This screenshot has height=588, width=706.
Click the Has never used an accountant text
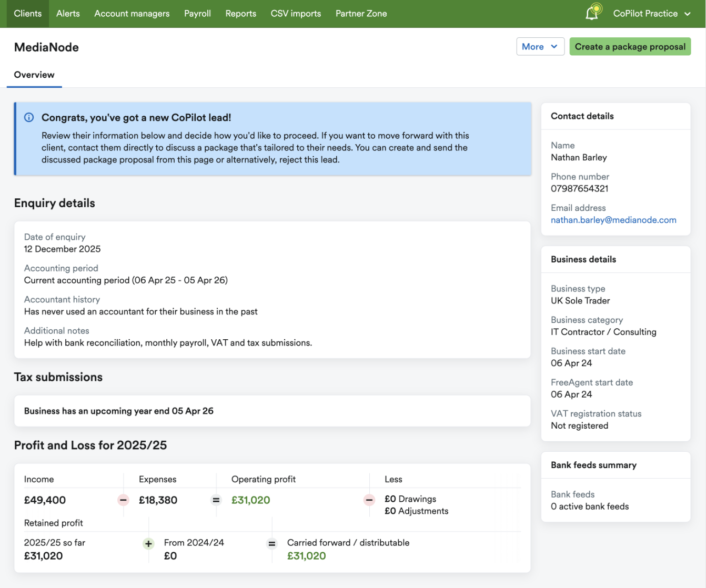point(140,311)
